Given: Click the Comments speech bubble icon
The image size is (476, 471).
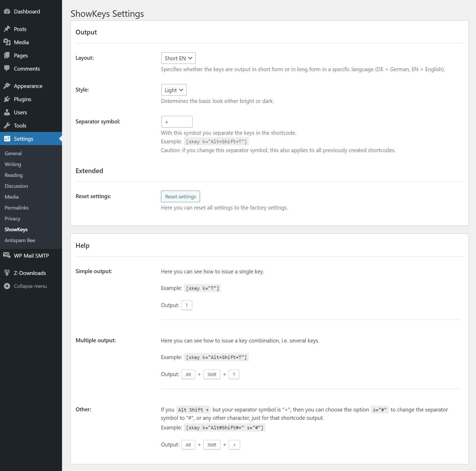Looking at the screenshot, I should tap(7, 69).
